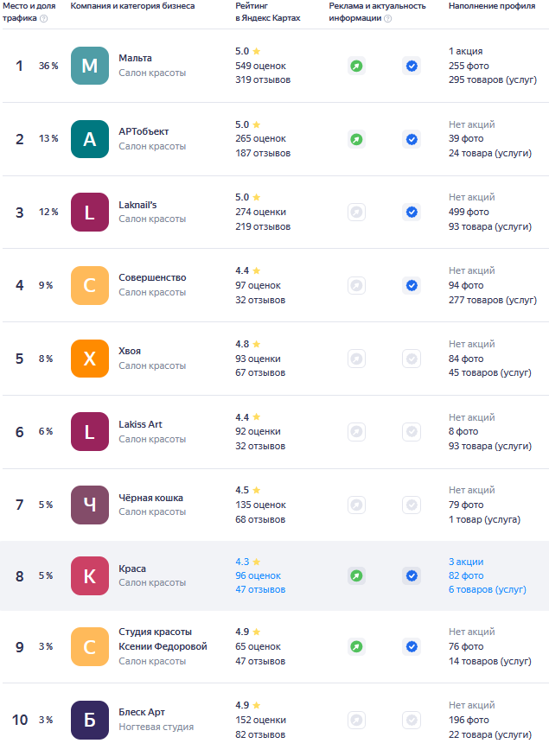Click the grey advertising icon for Хвоя

pos(356,359)
